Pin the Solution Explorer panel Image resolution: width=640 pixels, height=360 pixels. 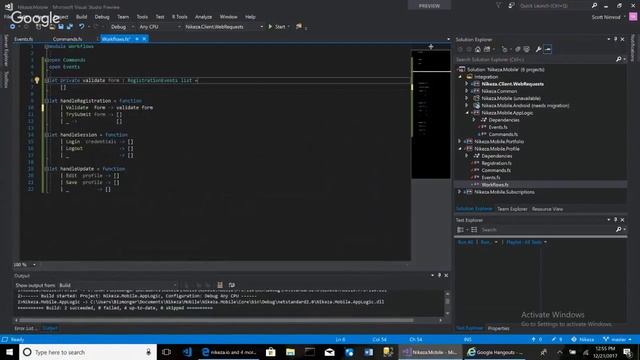click(x=616, y=39)
